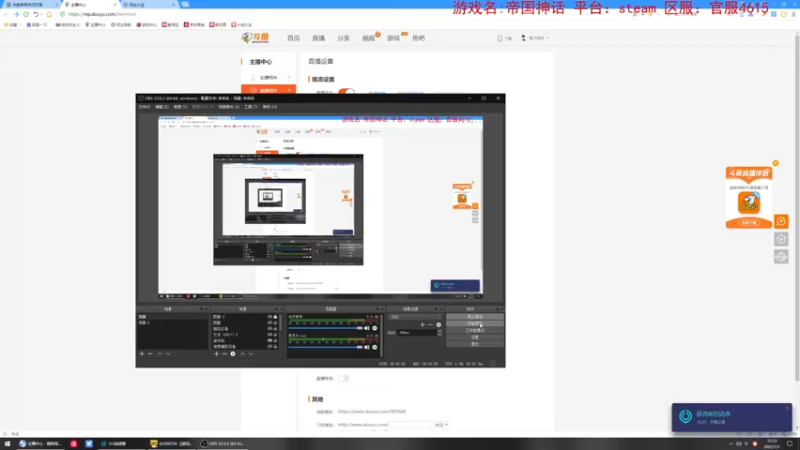Toggle visibility of second source row in OBS
This screenshot has height=450, width=800.
pyautogui.click(x=270, y=323)
